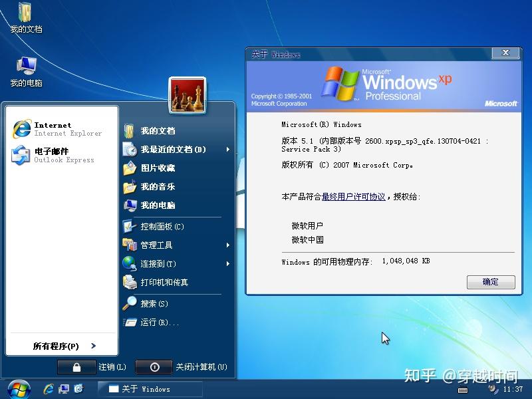Click the 我的音乐 folder icon
Viewport: 532px width, 399px height.
(130, 186)
